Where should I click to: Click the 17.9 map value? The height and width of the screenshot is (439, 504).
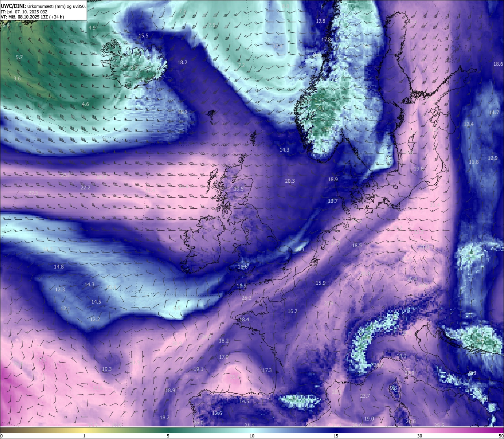pos(224,357)
